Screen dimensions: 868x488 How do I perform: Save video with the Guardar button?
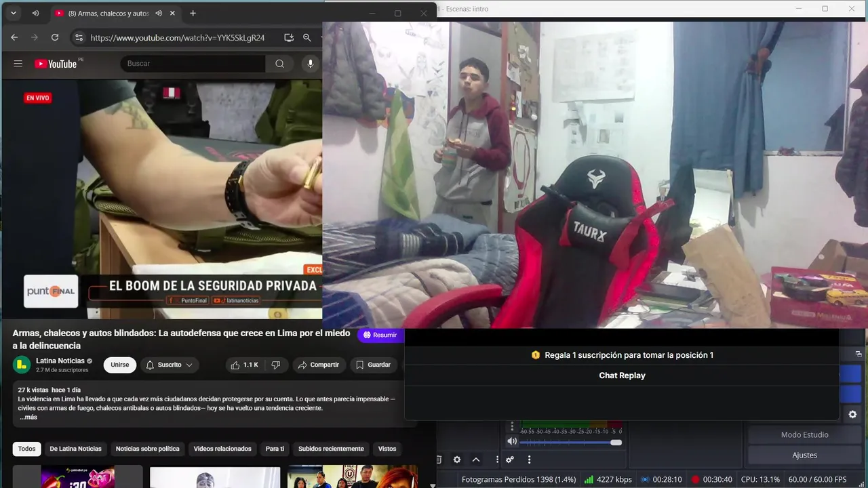click(374, 365)
